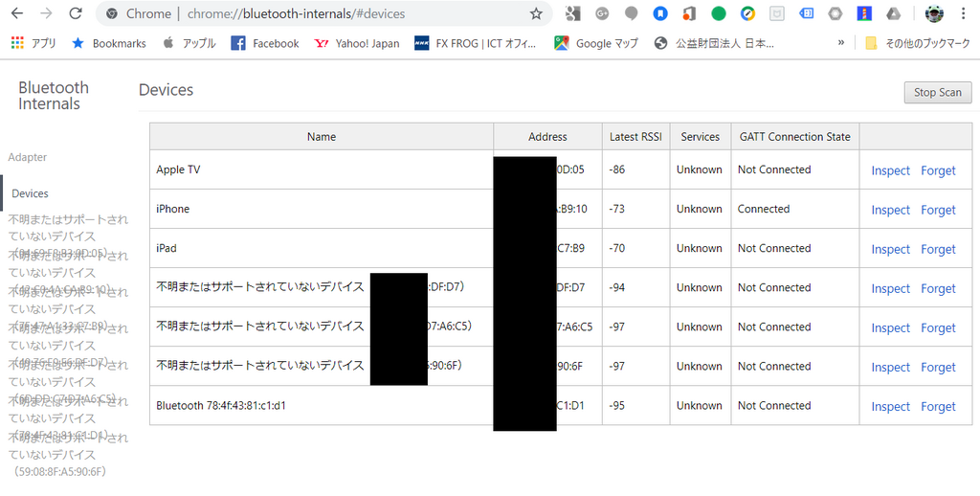Click the address bar URL field
The width and height of the screenshot is (980, 496).
(x=354, y=13)
